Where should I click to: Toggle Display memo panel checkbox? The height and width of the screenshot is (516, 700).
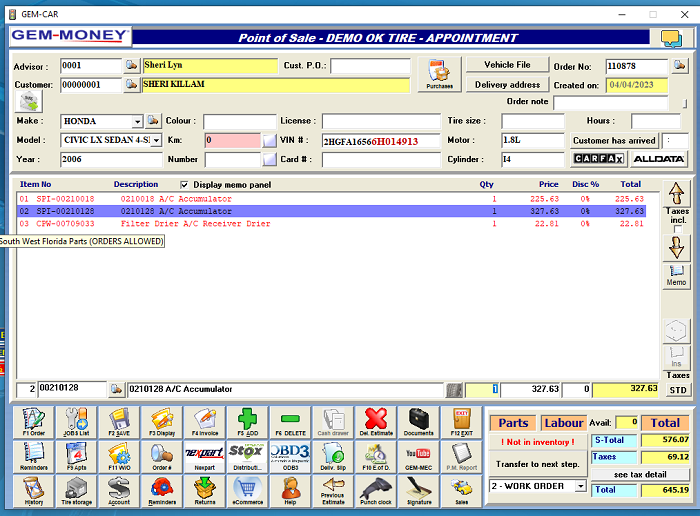[x=184, y=184]
